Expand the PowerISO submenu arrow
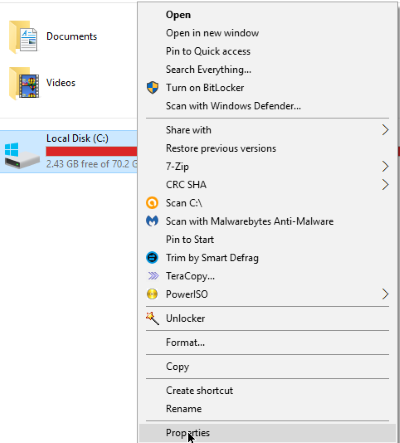The width and height of the screenshot is (400, 443). 385,294
